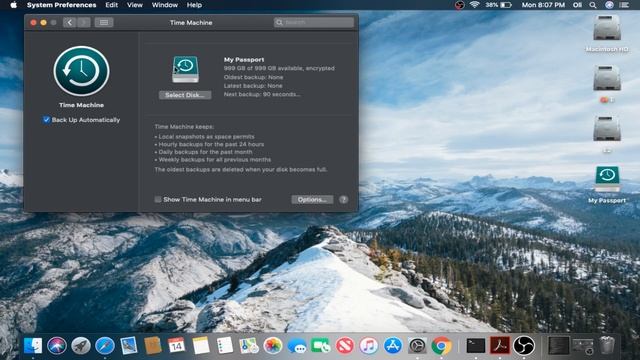Click the 'Next backup: 90 seconds...' text
The width and height of the screenshot is (640, 360).
pos(262,94)
